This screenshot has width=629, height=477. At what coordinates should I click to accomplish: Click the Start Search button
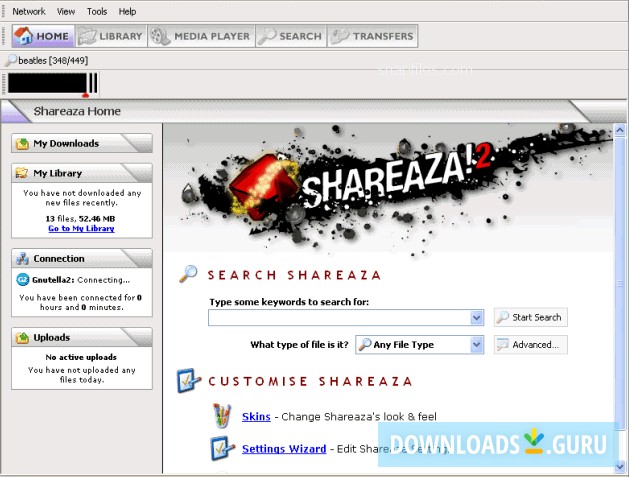(x=530, y=317)
